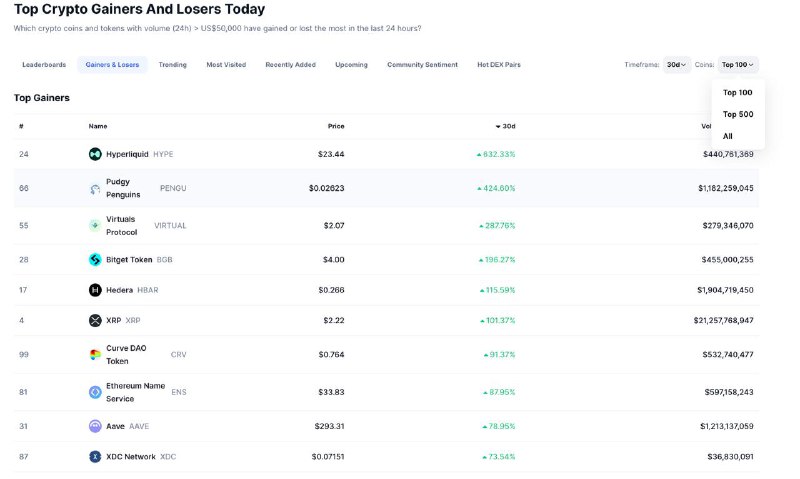Open the Hyperliquid coin page link
The height and width of the screenshot is (479, 800).
click(x=127, y=154)
